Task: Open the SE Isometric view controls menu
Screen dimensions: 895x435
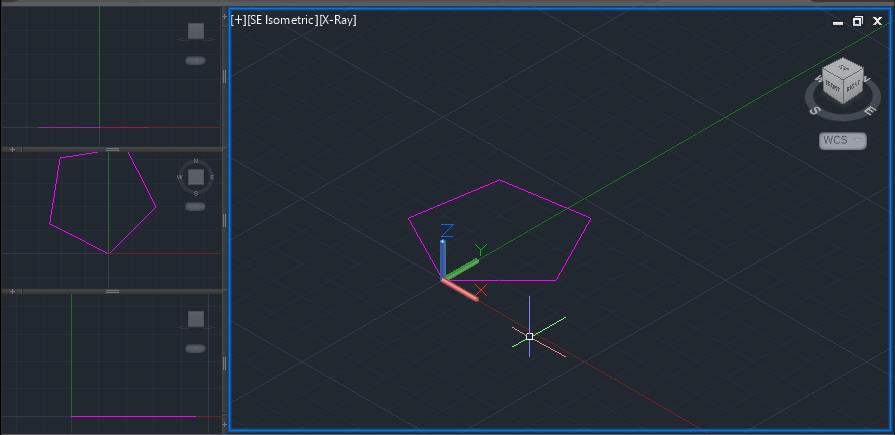Action: [x=283, y=20]
